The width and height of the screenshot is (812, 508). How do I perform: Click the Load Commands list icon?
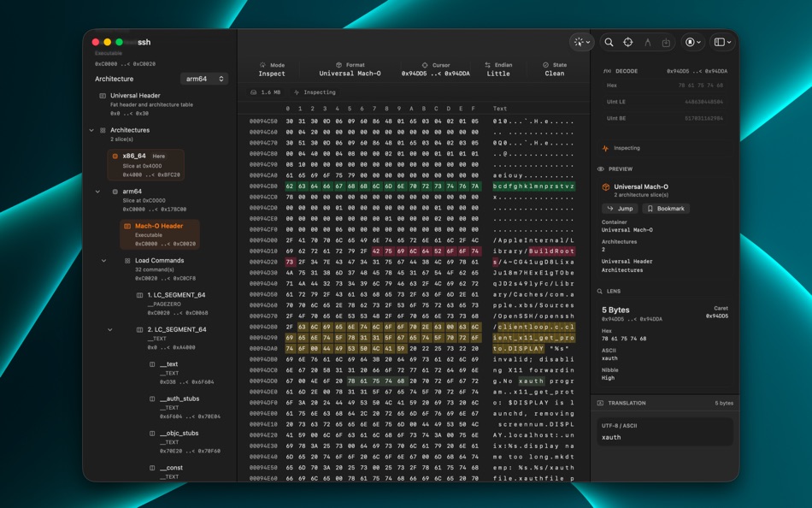[x=127, y=261]
